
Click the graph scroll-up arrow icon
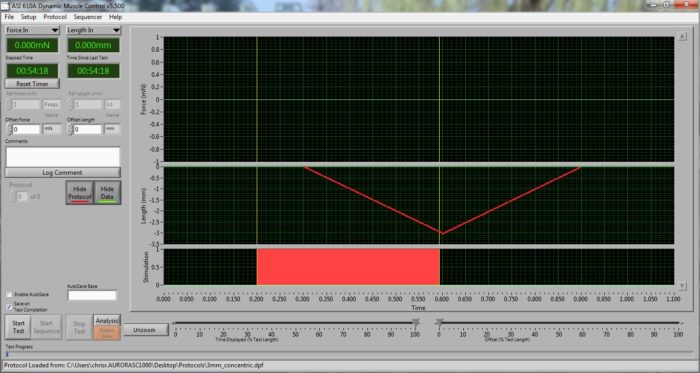pos(682,37)
